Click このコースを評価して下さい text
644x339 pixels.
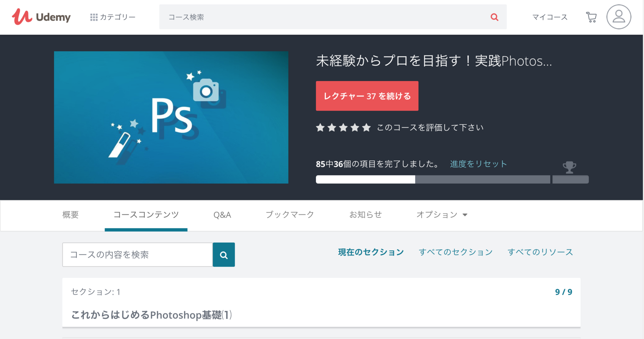(430, 128)
